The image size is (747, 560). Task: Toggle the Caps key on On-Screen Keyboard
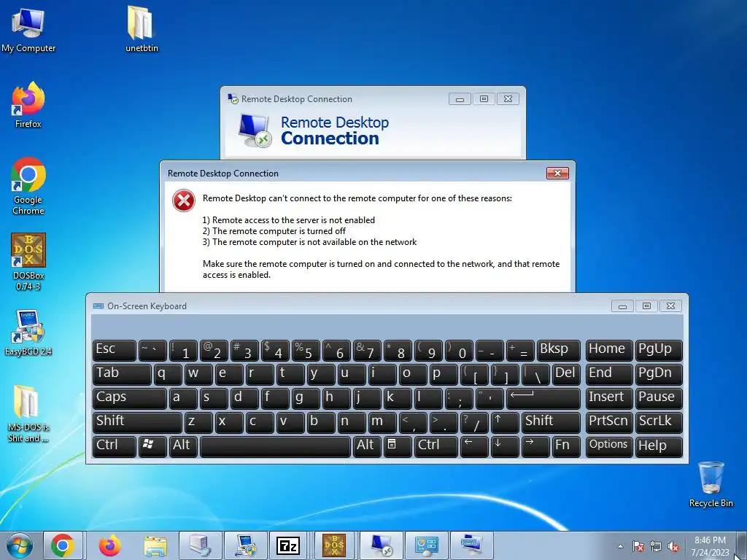click(130, 398)
